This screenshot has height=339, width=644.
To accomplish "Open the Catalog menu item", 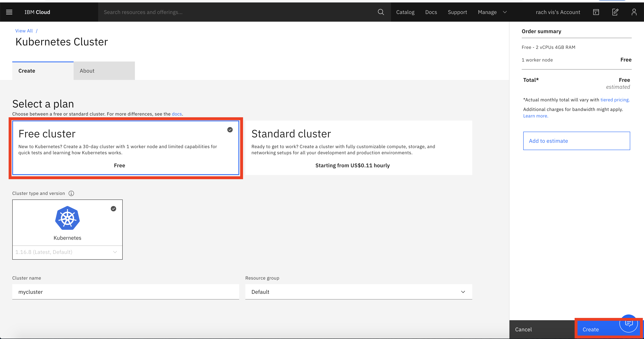I will pos(405,12).
